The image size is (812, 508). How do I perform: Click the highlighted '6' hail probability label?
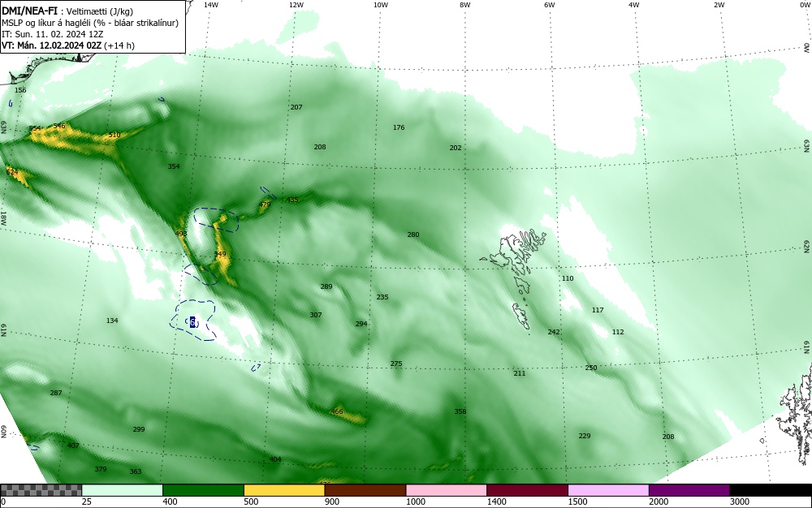(192, 322)
